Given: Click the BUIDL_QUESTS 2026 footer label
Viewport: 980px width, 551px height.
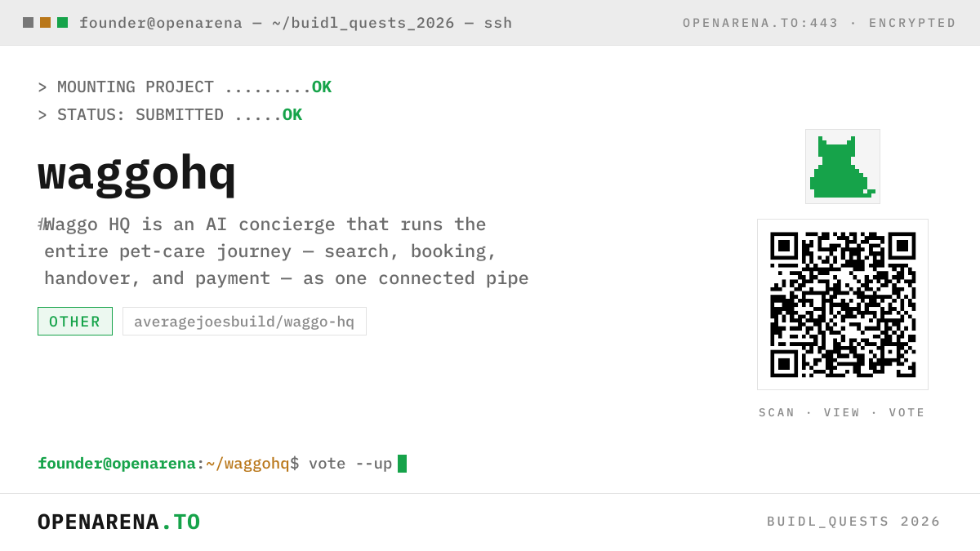Looking at the screenshot, I should click(853, 522).
